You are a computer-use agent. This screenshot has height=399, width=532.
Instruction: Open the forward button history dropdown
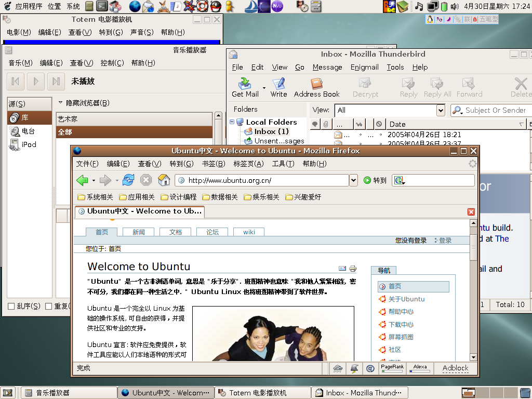click(117, 180)
